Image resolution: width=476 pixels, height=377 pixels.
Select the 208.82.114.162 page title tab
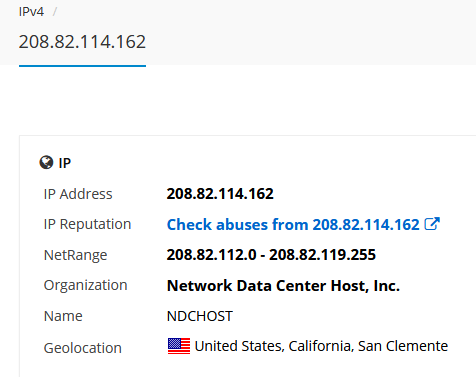pos(82,42)
